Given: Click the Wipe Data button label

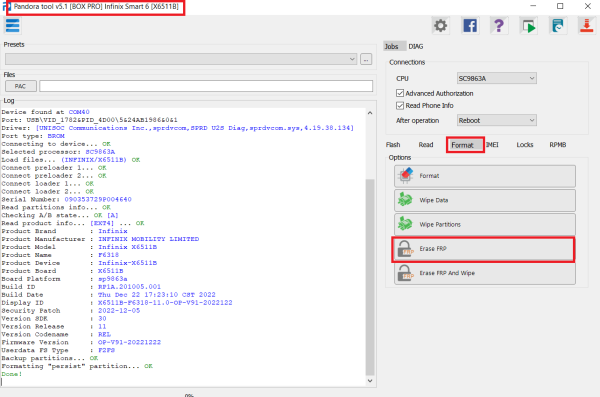Looking at the screenshot, I should pyautogui.click(x=434, y=200).
